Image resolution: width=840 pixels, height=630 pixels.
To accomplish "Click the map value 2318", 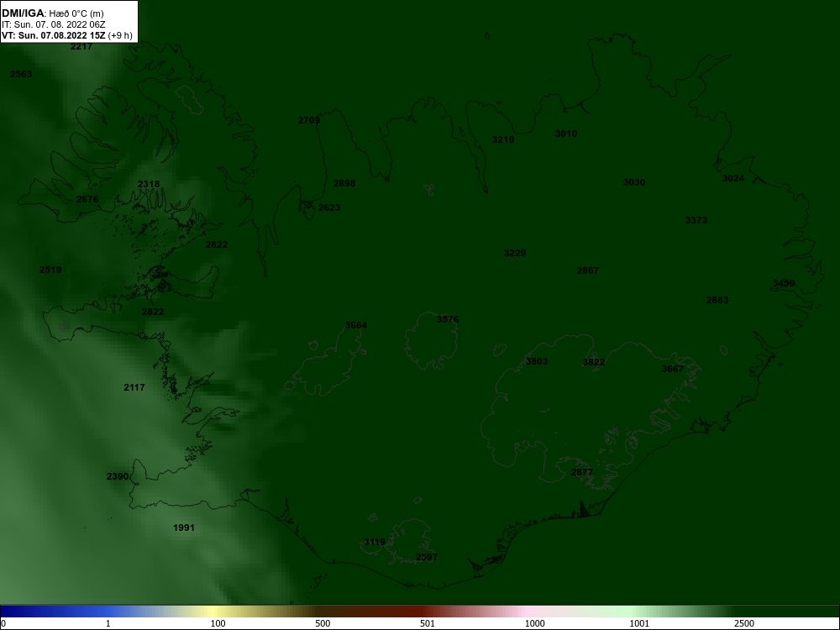I will point(149,184).
